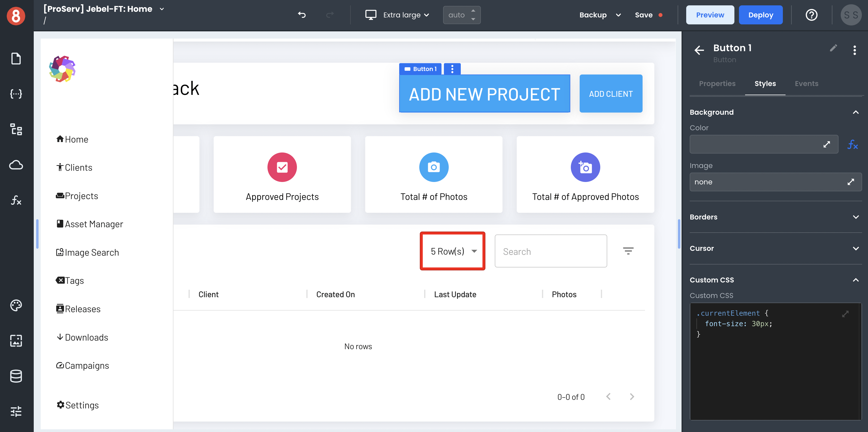
Task: Open the filter icon in table header
Action: point(628,251)
